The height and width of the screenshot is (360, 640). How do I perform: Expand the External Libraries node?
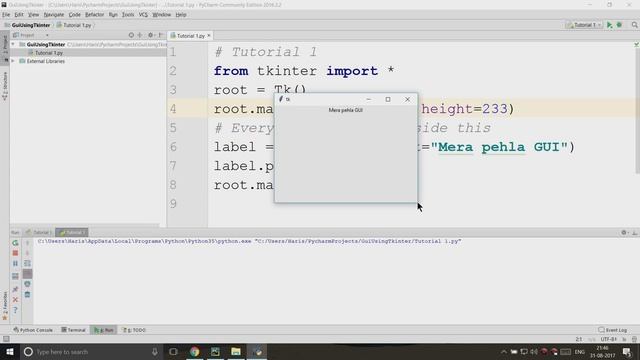13,61
